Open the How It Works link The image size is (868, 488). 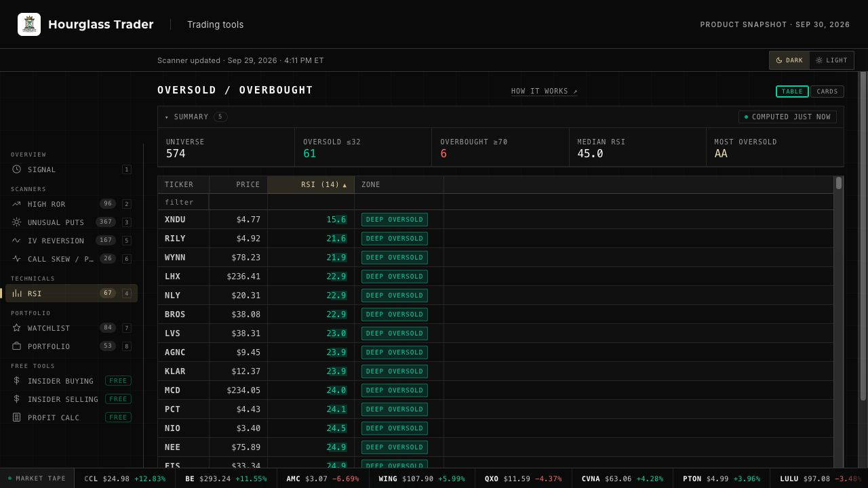[x=545, y=91]
